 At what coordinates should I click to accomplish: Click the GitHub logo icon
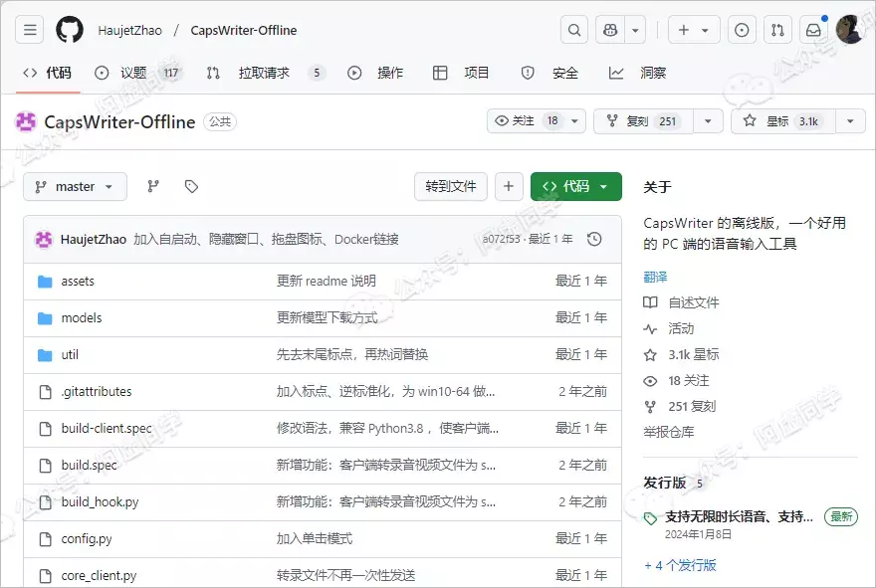click(70, 30)
